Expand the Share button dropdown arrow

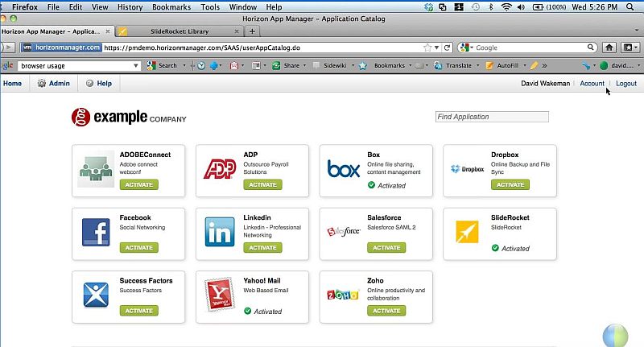click(305, 66)
